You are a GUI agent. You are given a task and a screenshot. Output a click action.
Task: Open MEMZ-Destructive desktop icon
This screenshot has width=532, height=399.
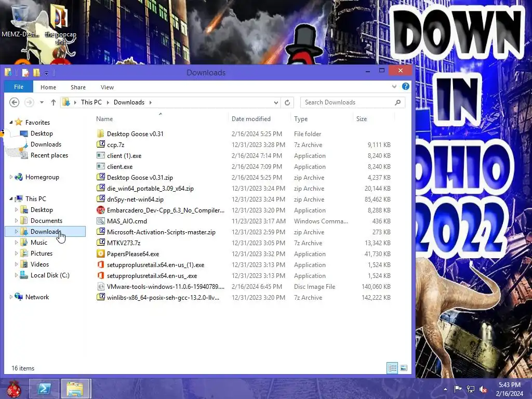(20, 20)
